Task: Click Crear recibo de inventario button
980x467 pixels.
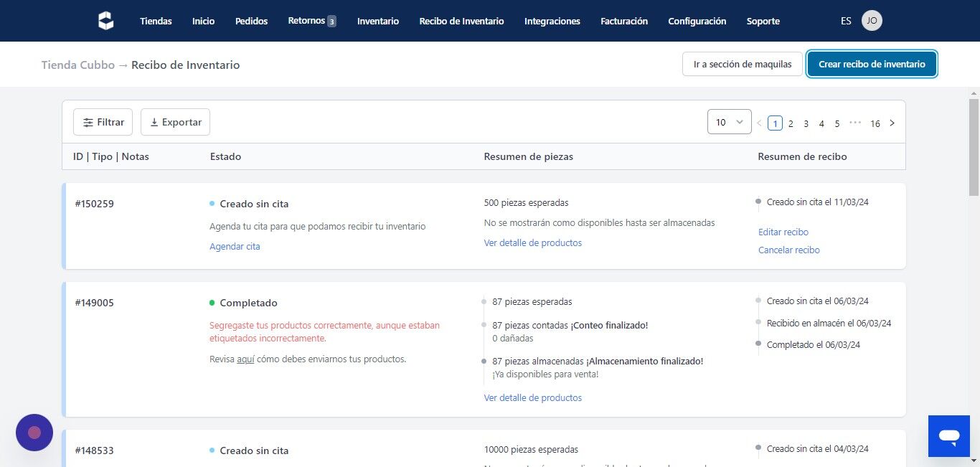Action: click(872, 64)
